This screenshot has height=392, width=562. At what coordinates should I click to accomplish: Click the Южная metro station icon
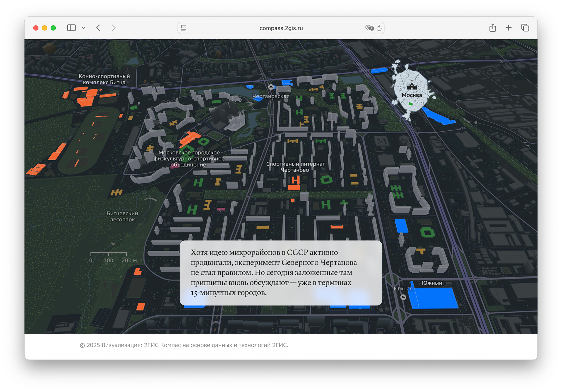point(403,297)
